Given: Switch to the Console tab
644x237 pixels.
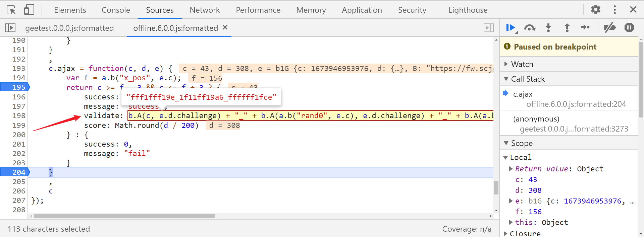Looking at the screenshot, I should 116,10.
